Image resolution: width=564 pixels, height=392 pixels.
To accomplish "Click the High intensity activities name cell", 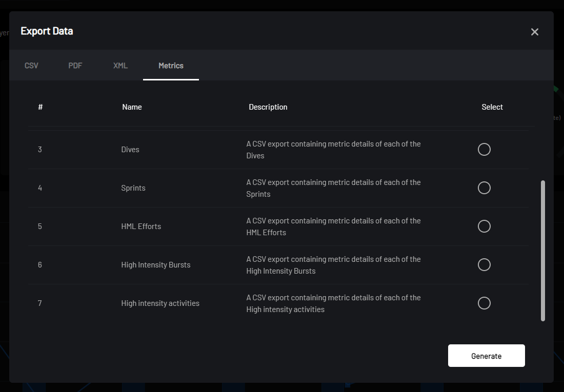I will click(x=160, y=303).
